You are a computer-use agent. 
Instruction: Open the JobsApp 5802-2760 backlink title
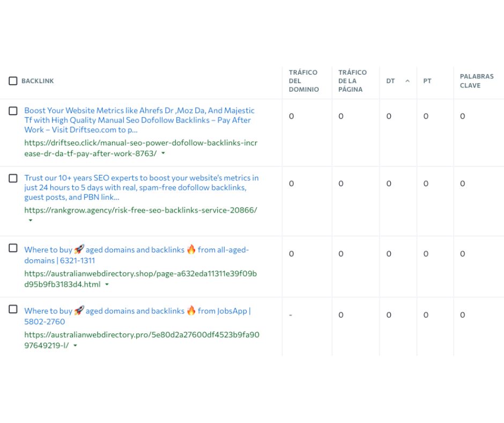click(137, 316)
